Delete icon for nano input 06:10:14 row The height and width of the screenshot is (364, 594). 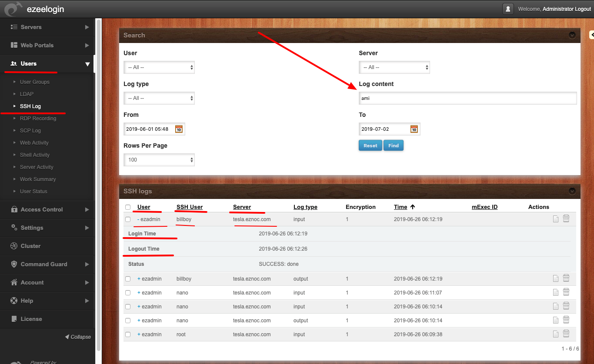pyautogui.click(x=566, y=306)
